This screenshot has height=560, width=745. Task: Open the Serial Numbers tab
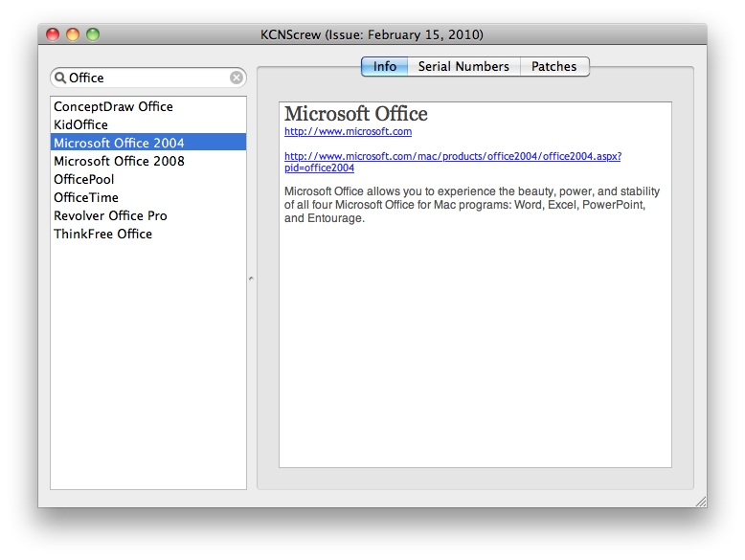click(463, 66)
